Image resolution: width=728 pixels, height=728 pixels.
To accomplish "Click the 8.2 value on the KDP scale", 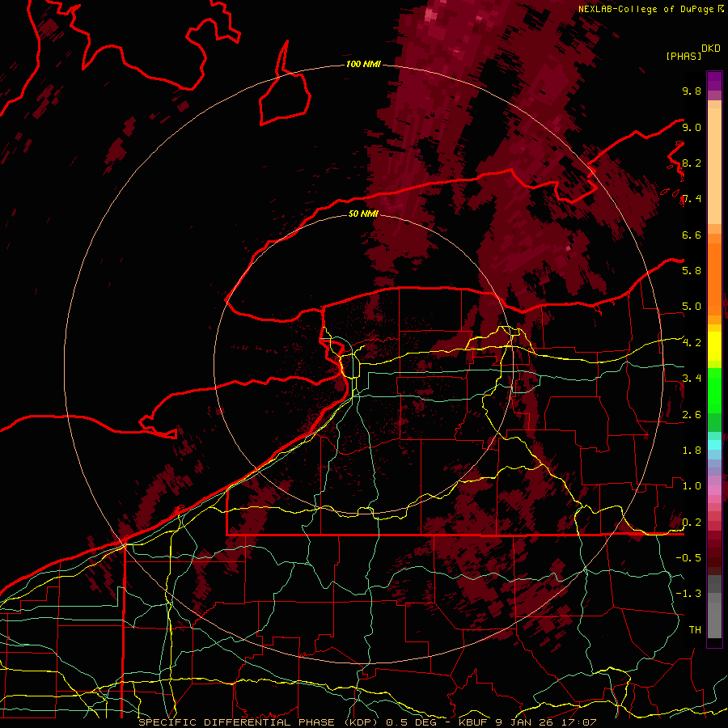I will click(692, 163).
